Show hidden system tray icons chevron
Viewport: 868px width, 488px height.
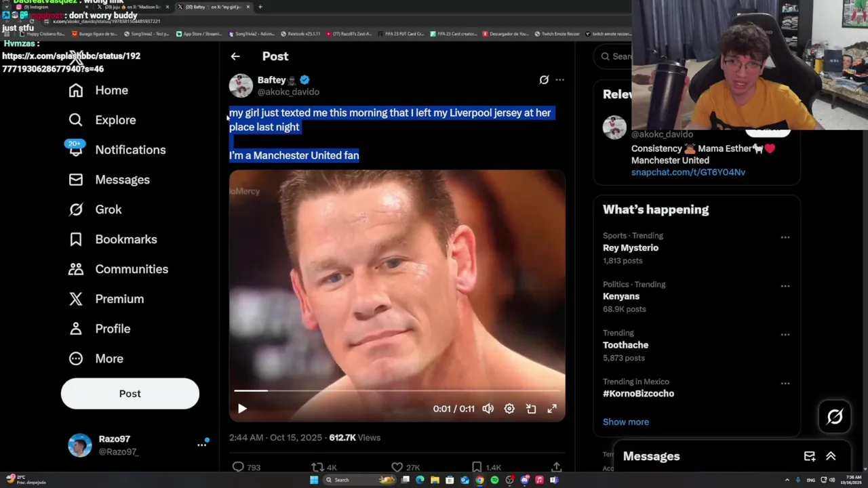click(x=787, y=480)
